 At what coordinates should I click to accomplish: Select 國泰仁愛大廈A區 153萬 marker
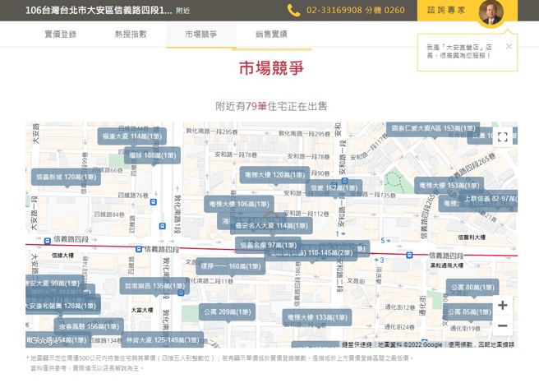(x=434, y=128)
